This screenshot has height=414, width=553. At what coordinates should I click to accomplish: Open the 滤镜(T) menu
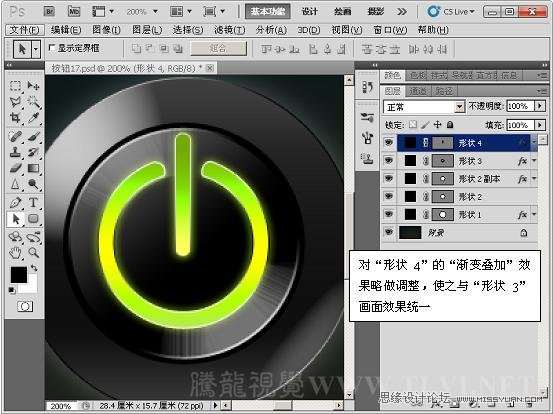click(x=229, y=30)
